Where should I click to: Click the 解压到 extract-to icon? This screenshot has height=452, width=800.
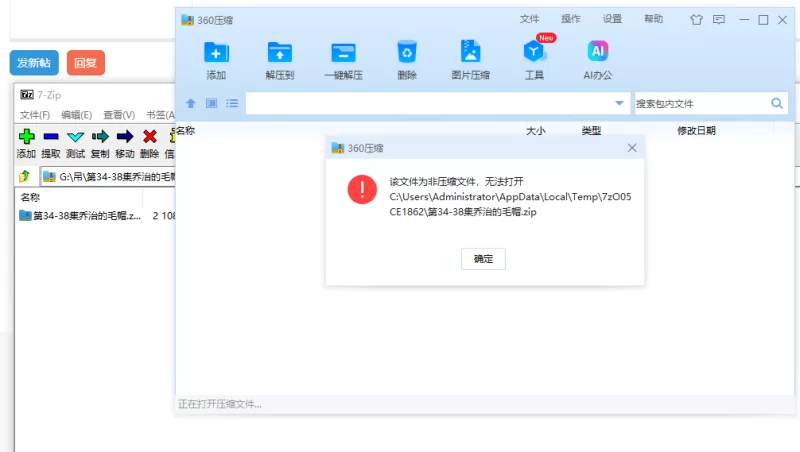(x=280, y=53)
